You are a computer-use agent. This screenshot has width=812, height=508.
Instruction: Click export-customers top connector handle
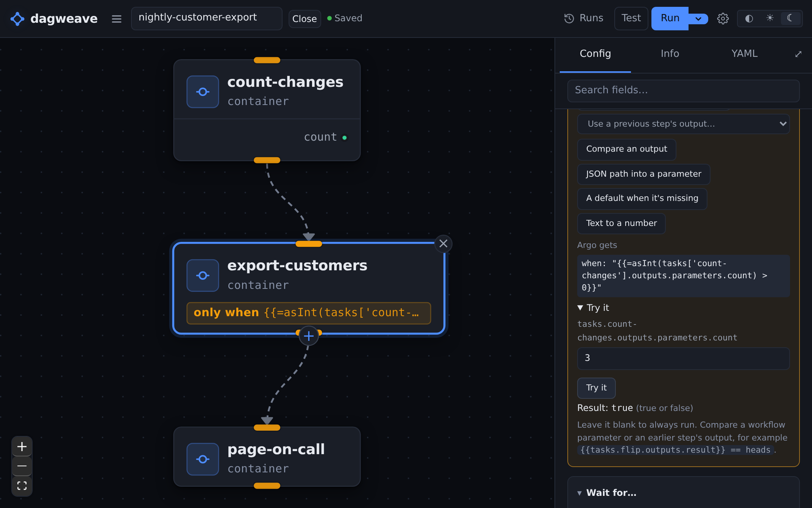coord(309,244)
